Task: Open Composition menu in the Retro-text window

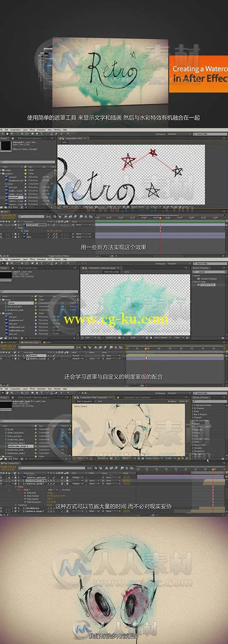Action: point(15,130)
